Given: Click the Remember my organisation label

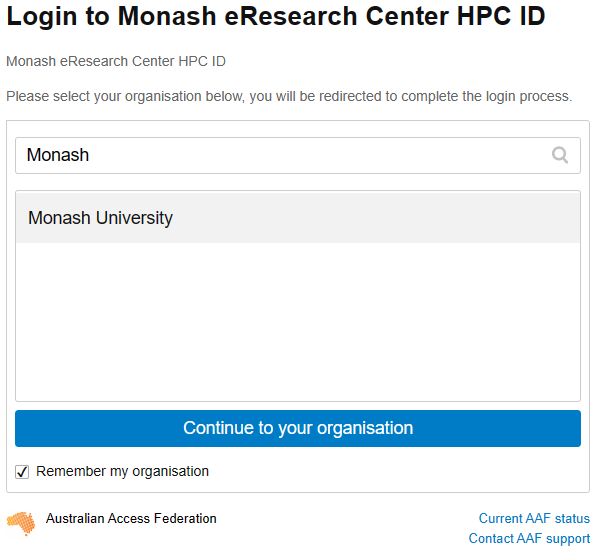Looking at the screenshot, I should (x=122, y=471).
